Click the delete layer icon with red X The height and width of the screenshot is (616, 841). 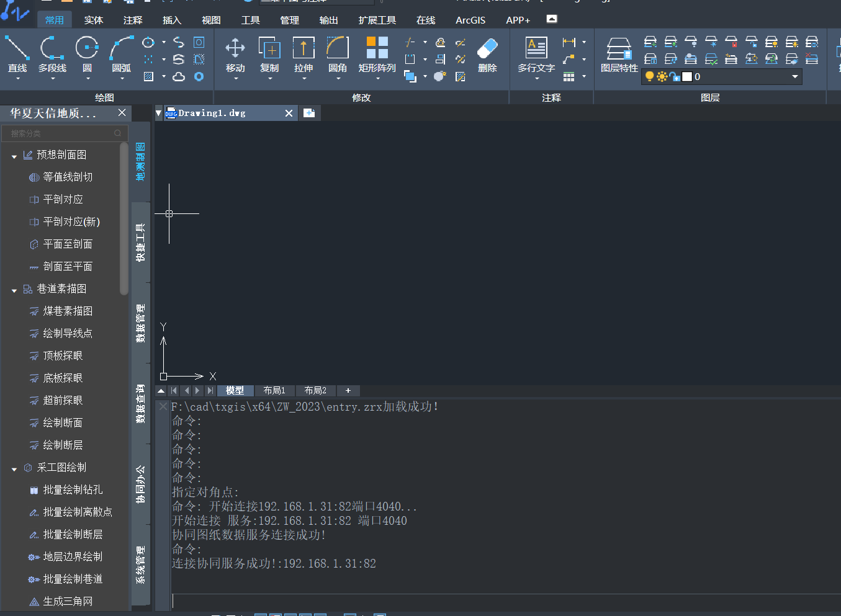coord(812,59)
